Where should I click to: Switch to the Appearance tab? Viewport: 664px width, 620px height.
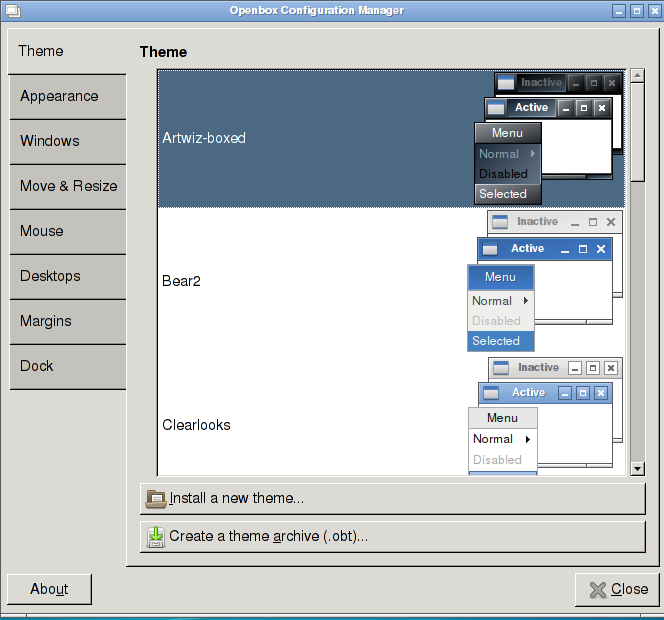[x=68, y=97]
